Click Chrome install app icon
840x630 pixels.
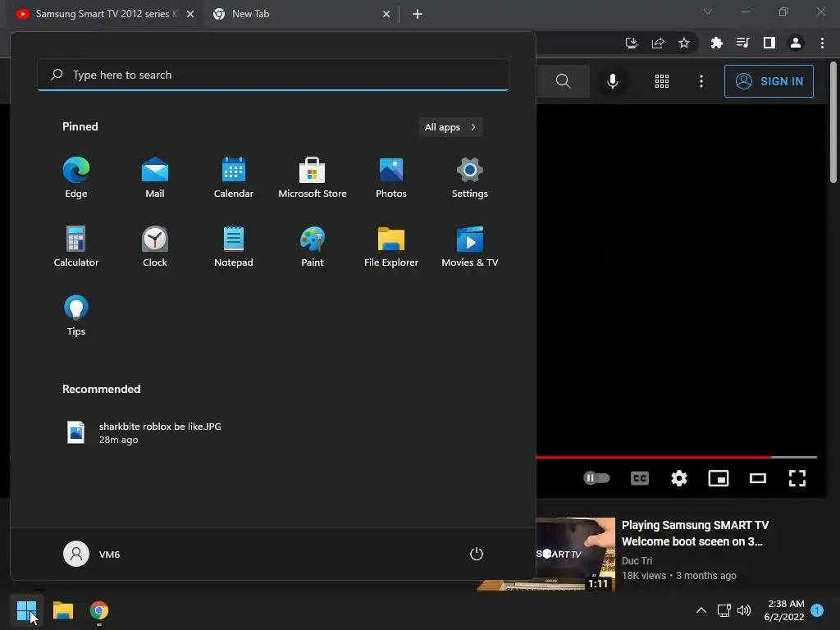632,43
